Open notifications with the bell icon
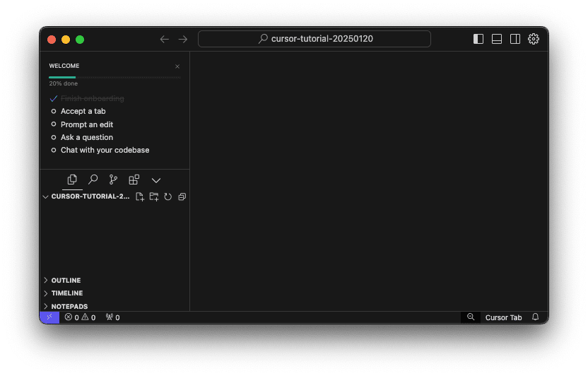The height and width of the screenshot is (376, 588). click(536, 317)
